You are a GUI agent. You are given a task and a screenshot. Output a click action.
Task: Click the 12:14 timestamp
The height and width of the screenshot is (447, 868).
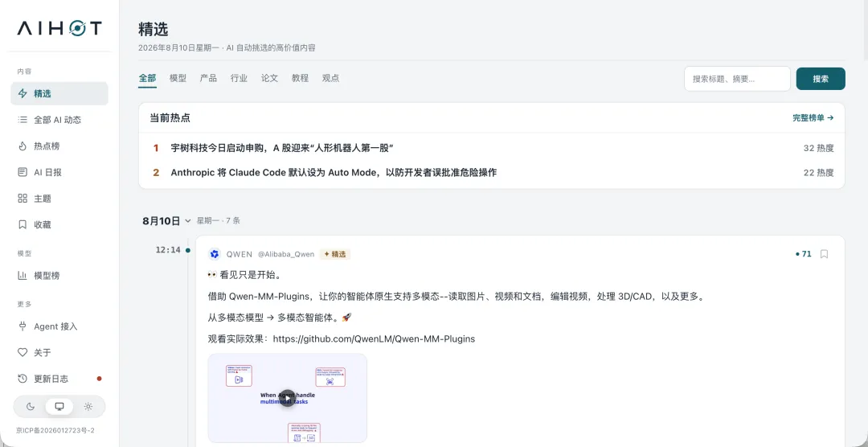coord(168,250)
